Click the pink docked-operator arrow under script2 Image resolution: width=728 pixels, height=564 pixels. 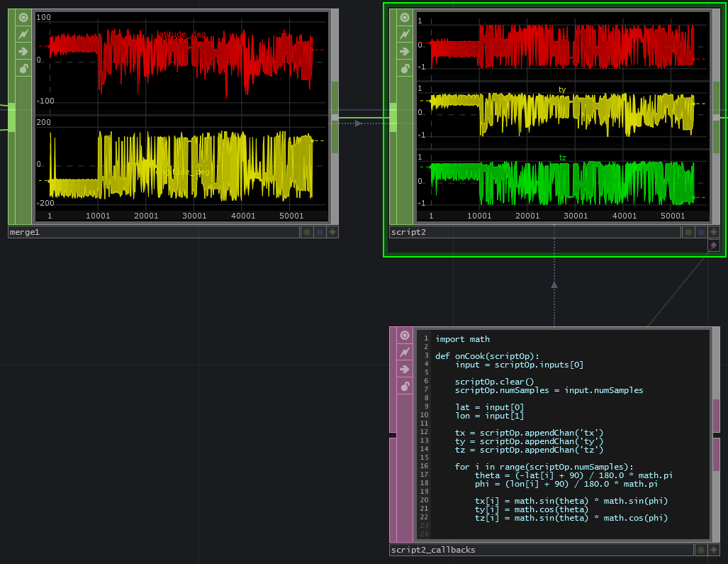pyautogui.click(x=713, y=245)
